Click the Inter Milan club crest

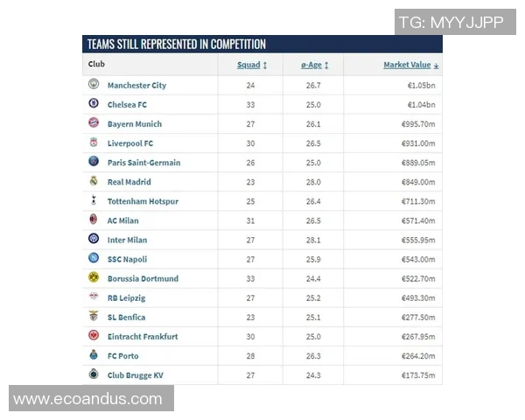click(94, 240)
